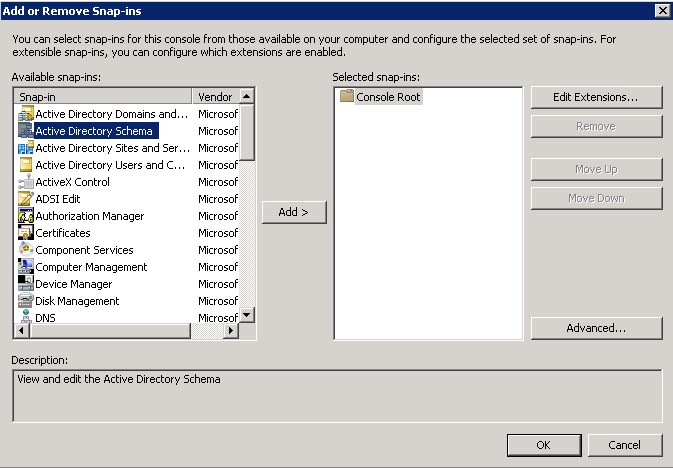Select Computer Management entry text
Image resolution: width=673 pixels, height=468 pixels.
(91, 267)
